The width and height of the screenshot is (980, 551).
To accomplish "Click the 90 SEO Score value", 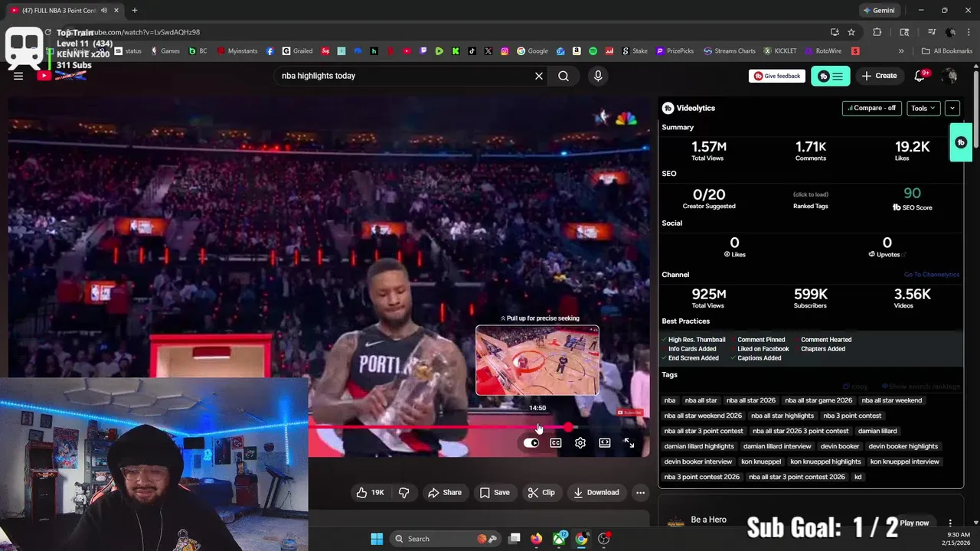I will pyautogui.click(x=912, y=194).
